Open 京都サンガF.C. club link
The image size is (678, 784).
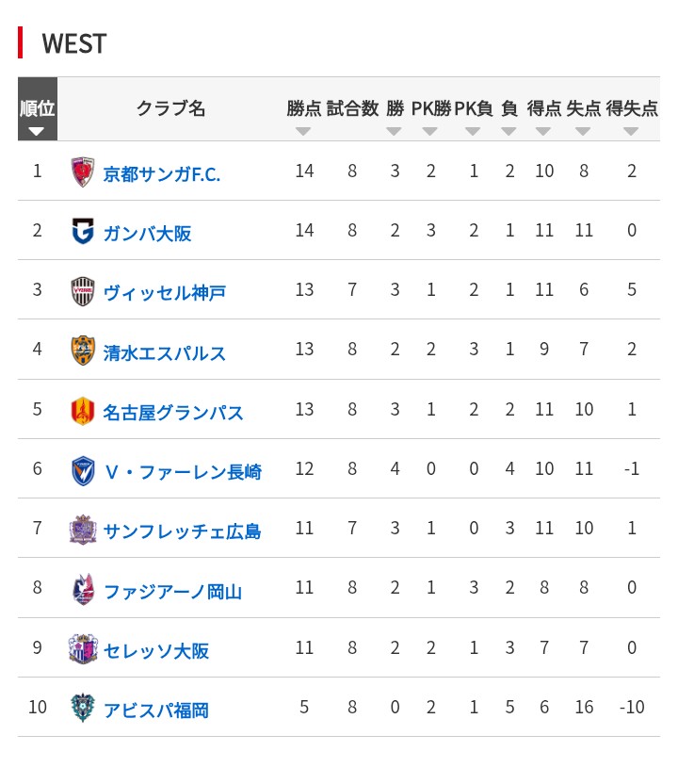coord(161,174)
